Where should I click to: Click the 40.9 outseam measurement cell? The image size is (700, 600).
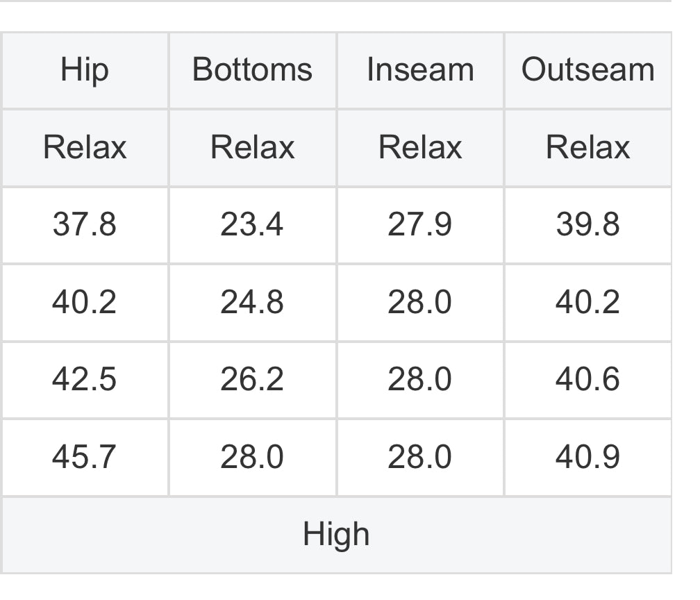click(587, 457)
